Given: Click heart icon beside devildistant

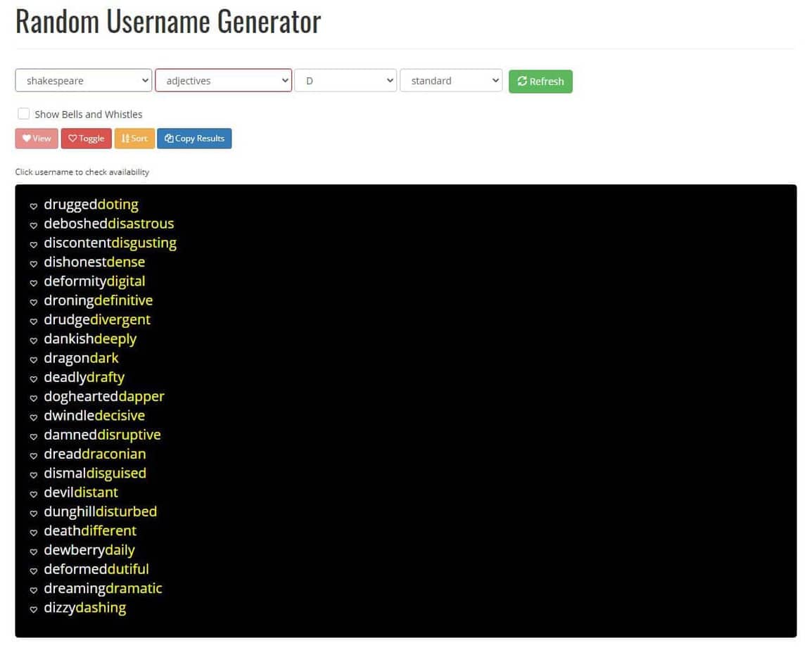Looking at the screenshot, I should pyautogui.click(x=33, y=494).
